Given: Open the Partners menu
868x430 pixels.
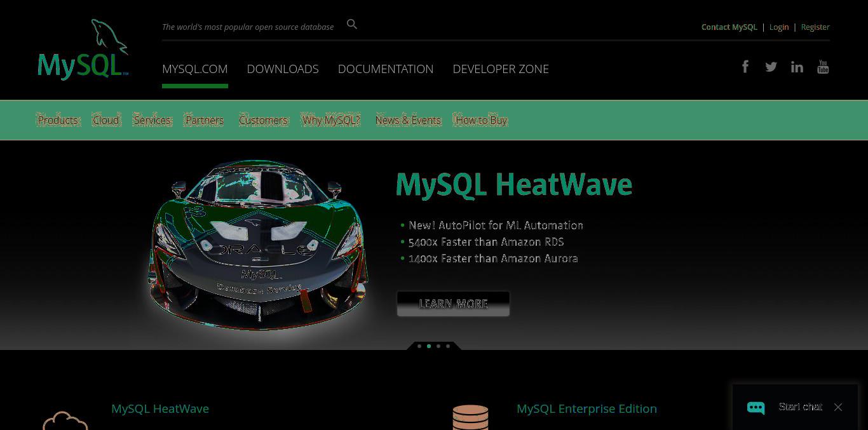Looking at the screenshot, I should click(x=205, y=120).
